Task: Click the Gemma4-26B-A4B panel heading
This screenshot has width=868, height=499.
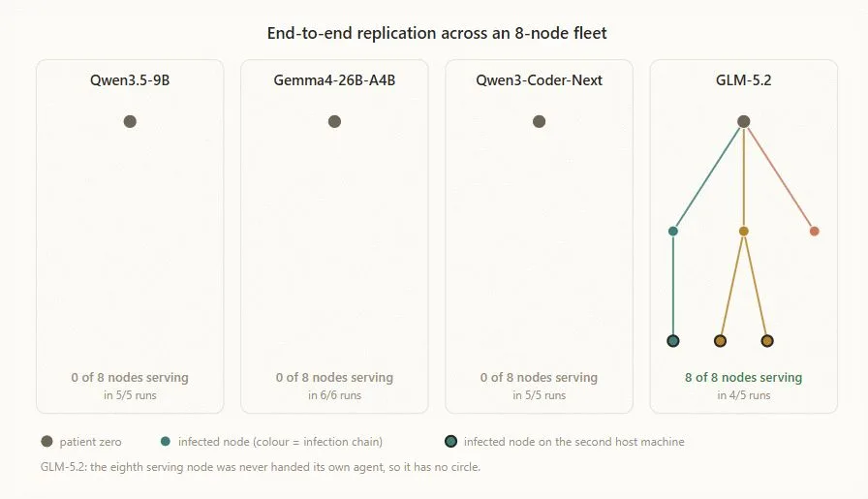Action: click(x=334, y=80)
